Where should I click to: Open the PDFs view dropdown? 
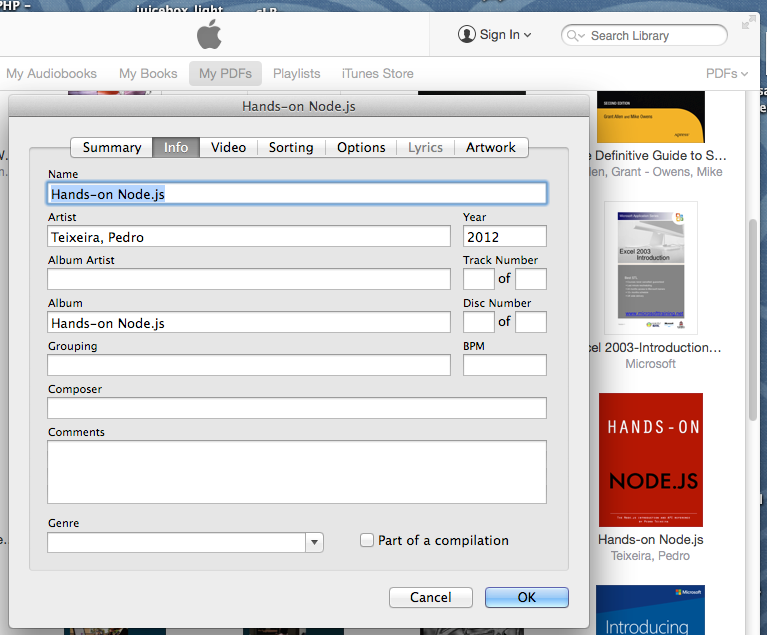[726, 73]
